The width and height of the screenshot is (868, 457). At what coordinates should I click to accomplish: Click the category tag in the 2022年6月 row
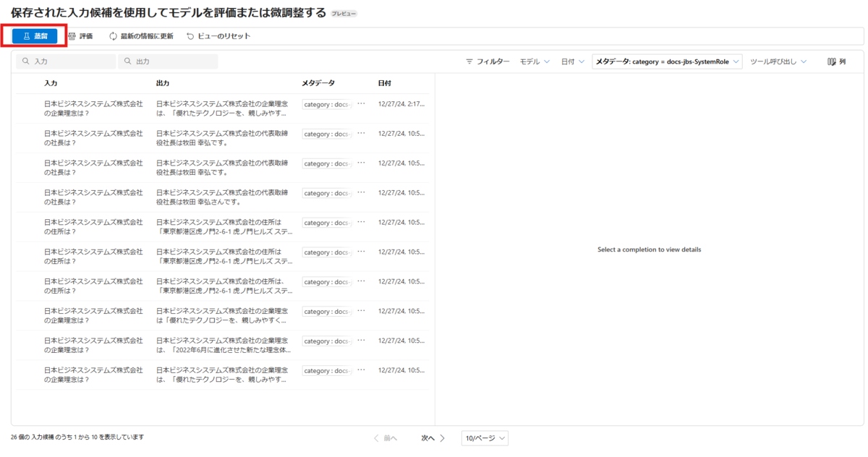pos(327,341)
